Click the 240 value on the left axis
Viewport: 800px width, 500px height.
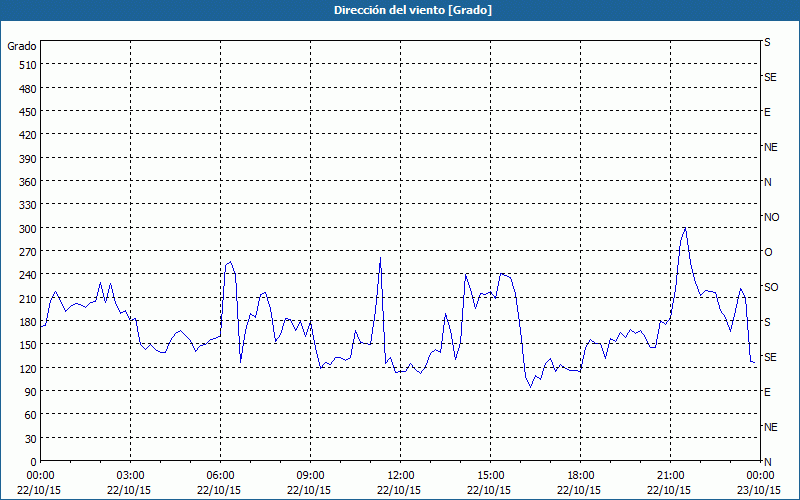click(x=28, y=276)
